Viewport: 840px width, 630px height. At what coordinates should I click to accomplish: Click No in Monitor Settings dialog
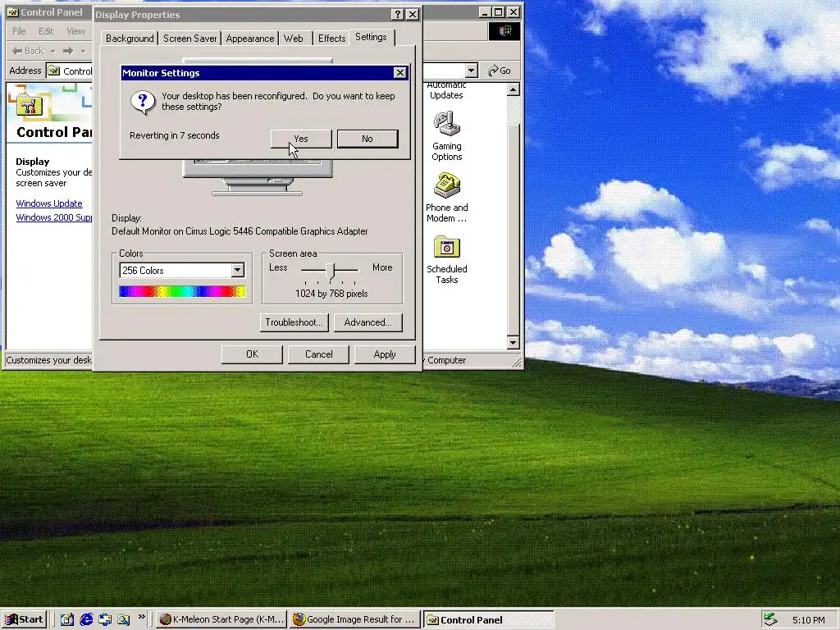point(367,139)
